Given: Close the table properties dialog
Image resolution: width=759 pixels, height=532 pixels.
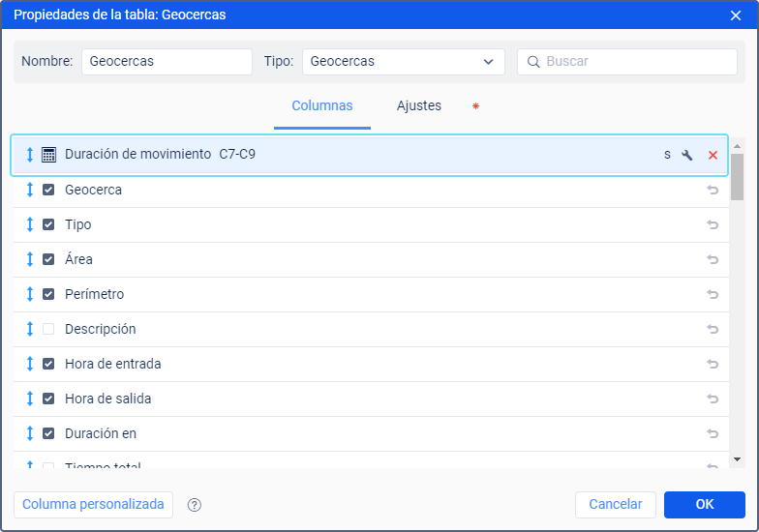Looking at the screenshot, I should 736,15.
